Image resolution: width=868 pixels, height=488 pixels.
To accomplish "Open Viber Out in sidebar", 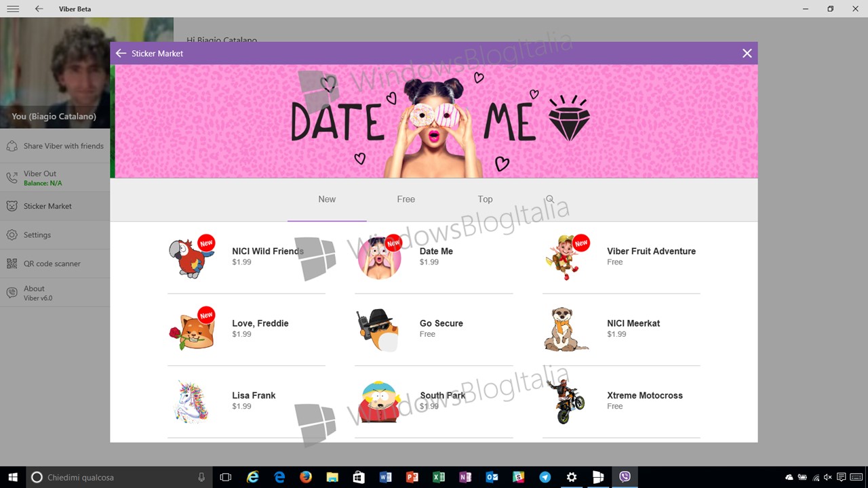I will (55, 178).
